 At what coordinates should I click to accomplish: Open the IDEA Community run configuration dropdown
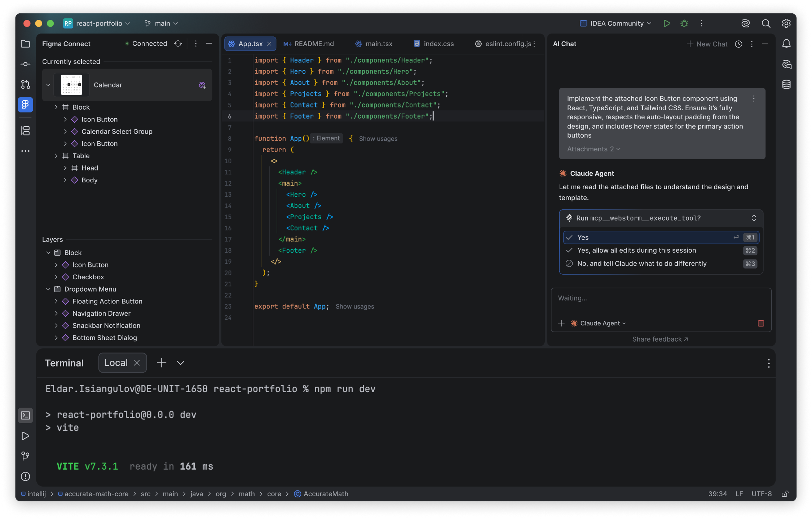pyautogui.click(x=615, y=23)
